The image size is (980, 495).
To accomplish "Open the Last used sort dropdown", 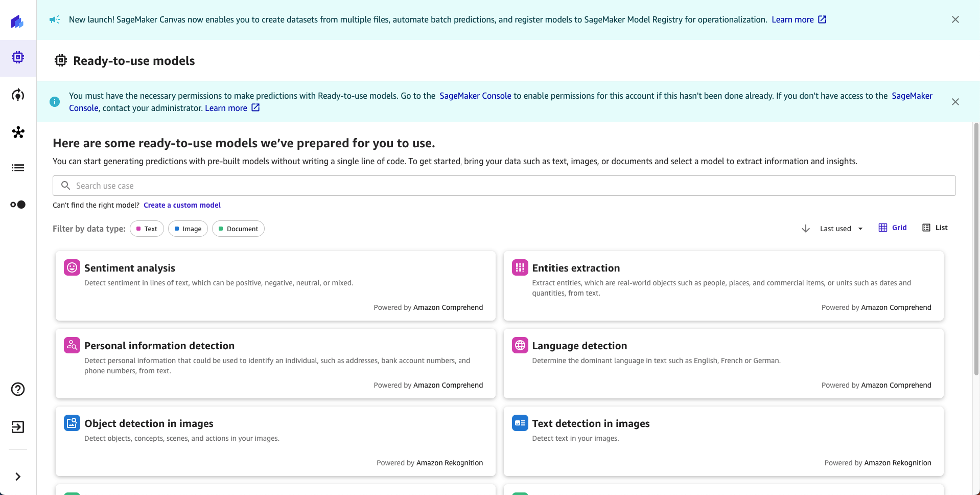I will tap(842, 229).
